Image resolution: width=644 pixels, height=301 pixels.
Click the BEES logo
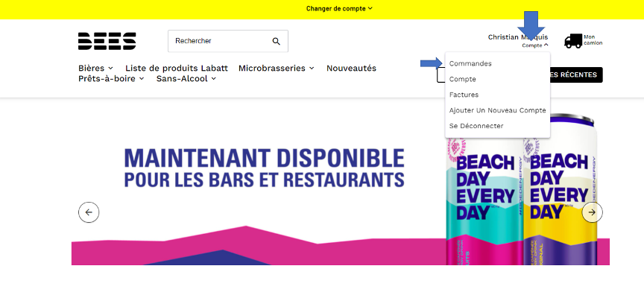point(107,41)
